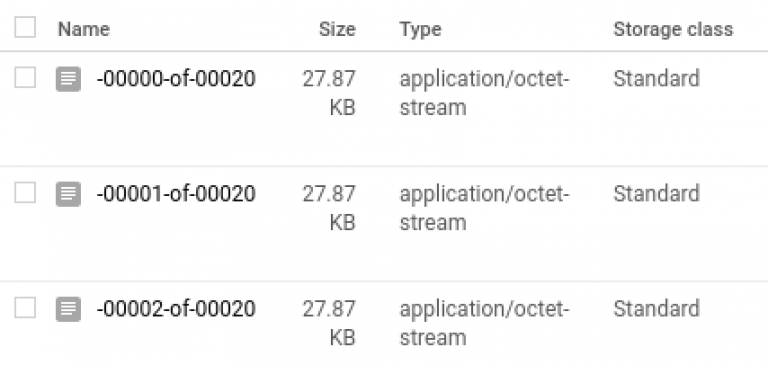768x365 pixels.
Task: Sort the list by Type column
Action: (420, 29)
